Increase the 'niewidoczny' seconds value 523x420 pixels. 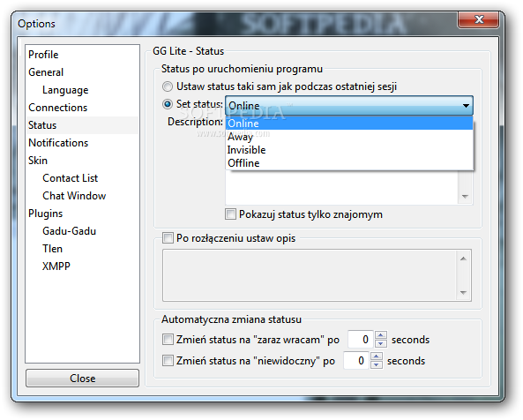point(377,356)
